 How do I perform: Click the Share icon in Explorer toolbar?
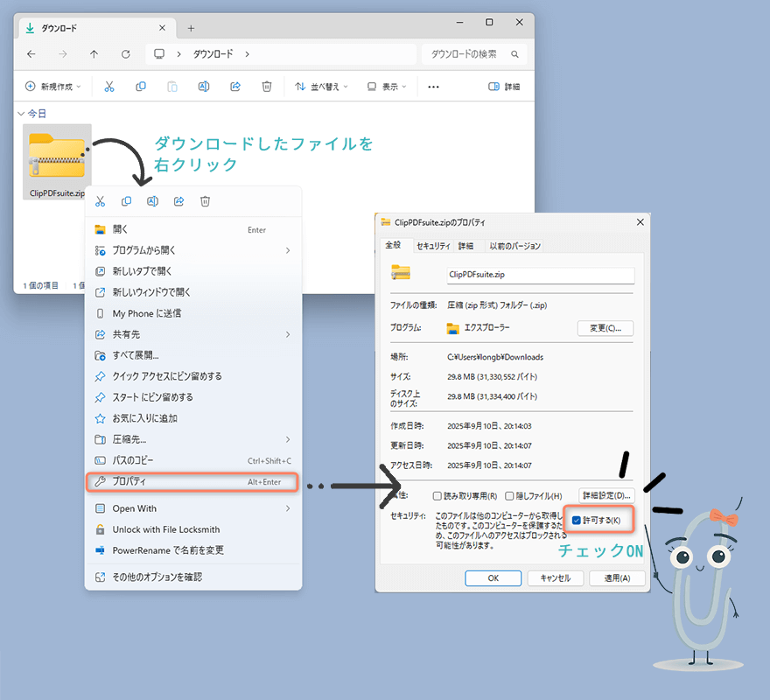point(235,87)
